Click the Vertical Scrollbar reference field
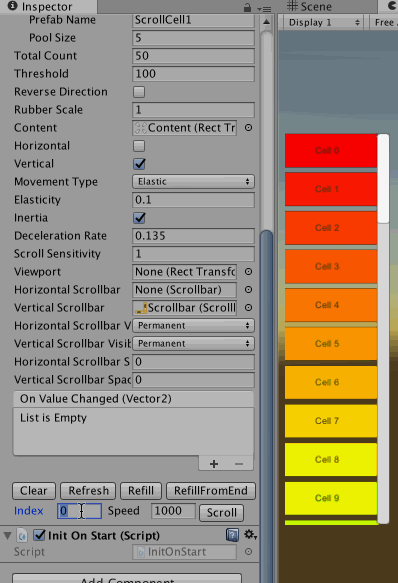This screenshot has width=398, height=583. [184, 307]
